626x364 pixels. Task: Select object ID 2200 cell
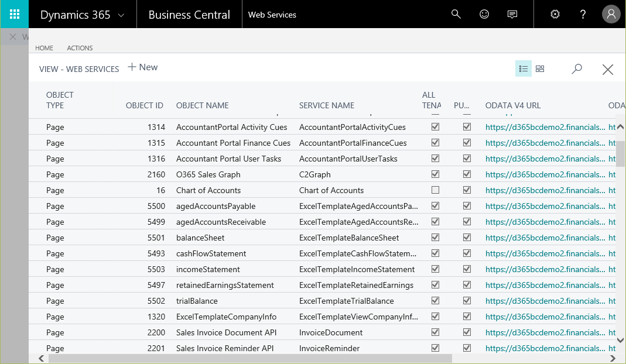point(156,332)
